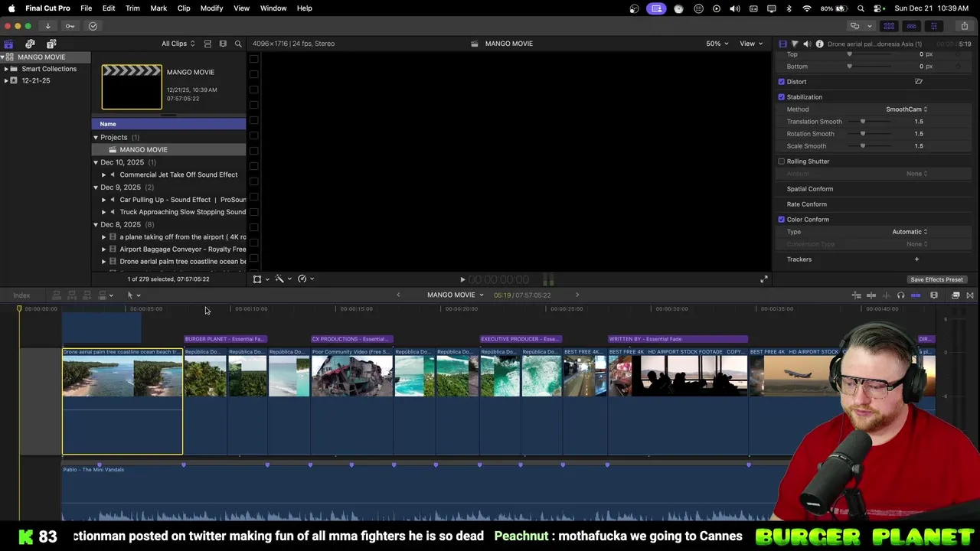The width and height of the screenshot is (980, 551).
Task: Open clip appearance options in timeline
Action: 934,295
